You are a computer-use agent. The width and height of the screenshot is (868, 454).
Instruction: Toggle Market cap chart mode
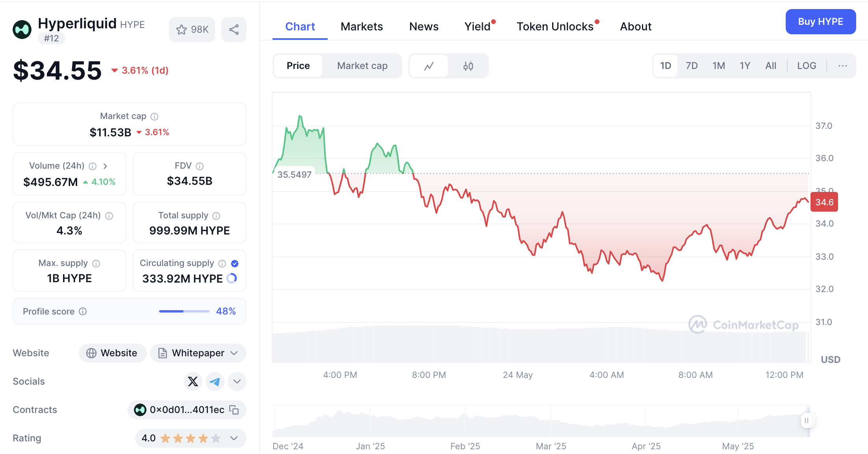(362, 66)
